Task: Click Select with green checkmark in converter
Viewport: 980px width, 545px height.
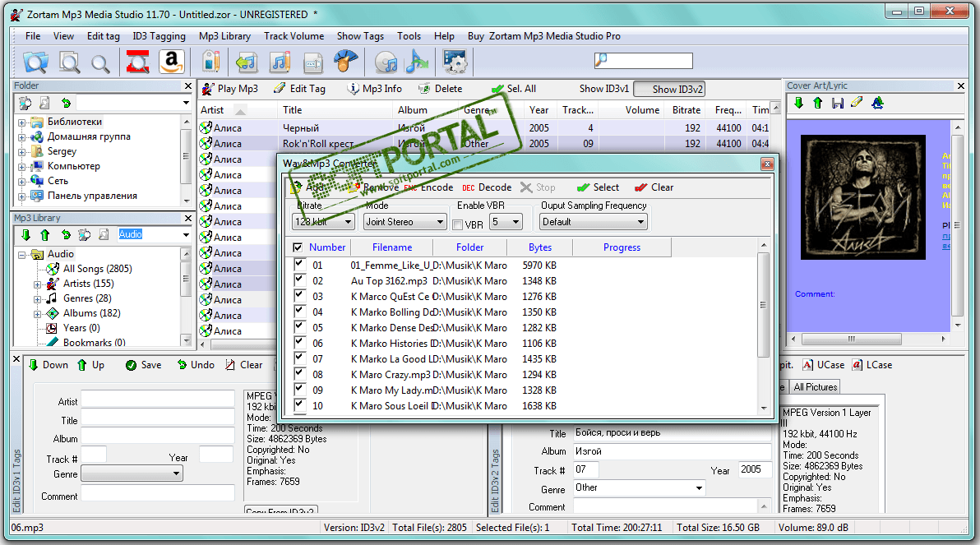Action: tap(599, 187)
